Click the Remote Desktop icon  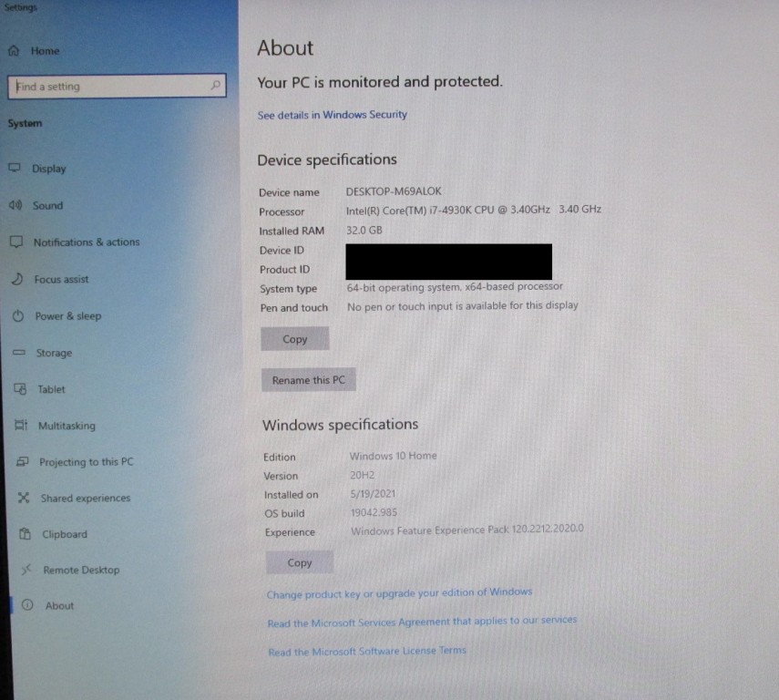tap(26, 570)
